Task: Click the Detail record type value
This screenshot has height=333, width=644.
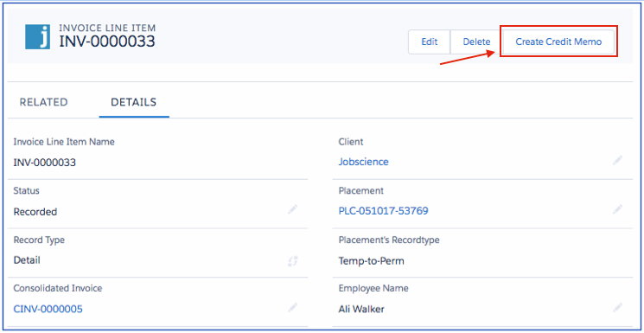Action: [x=27, y=260]
